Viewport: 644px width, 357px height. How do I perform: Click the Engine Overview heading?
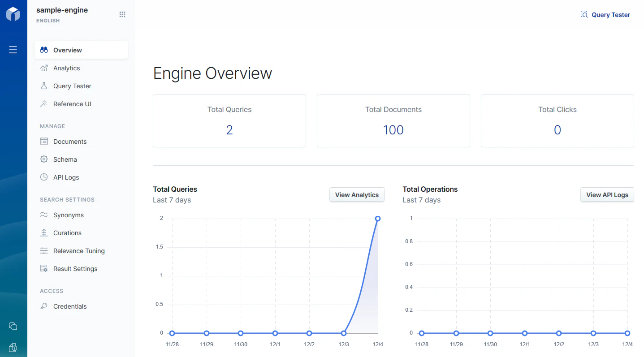[212, 73]
